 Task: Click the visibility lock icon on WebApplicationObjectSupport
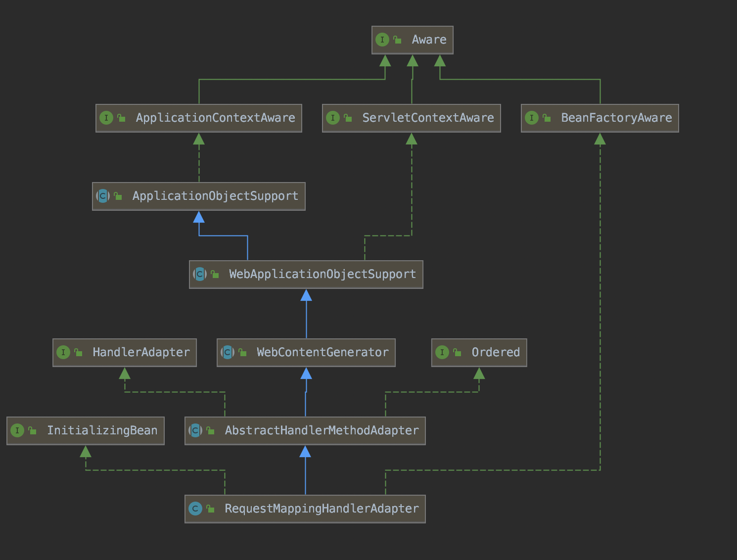click(x=215, y=274)
